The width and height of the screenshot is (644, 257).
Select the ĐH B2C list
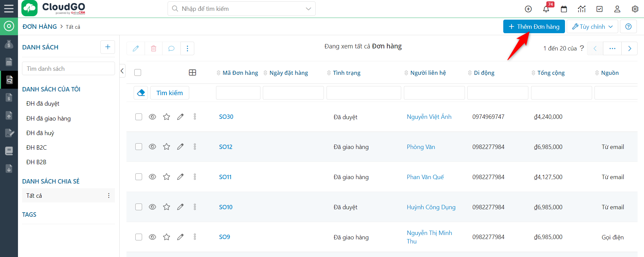[37, 148]
